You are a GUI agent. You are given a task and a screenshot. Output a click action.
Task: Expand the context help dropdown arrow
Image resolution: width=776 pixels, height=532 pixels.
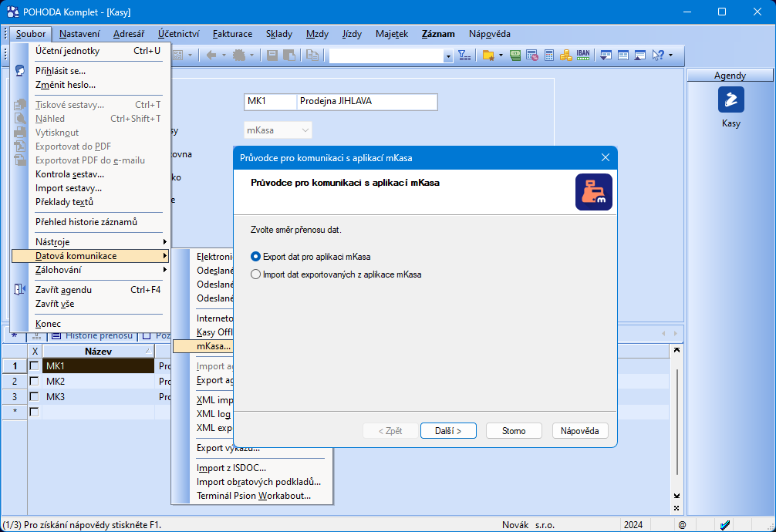[x=670, y=56]
